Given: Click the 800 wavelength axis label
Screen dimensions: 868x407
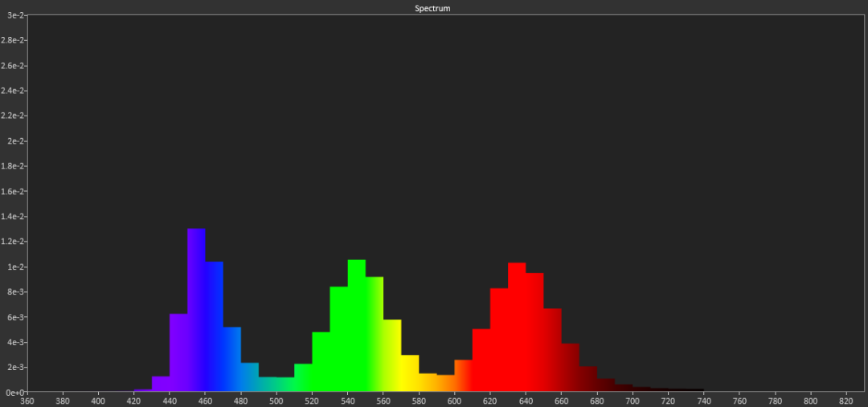Looking at the screenshot, I should 810,401.
